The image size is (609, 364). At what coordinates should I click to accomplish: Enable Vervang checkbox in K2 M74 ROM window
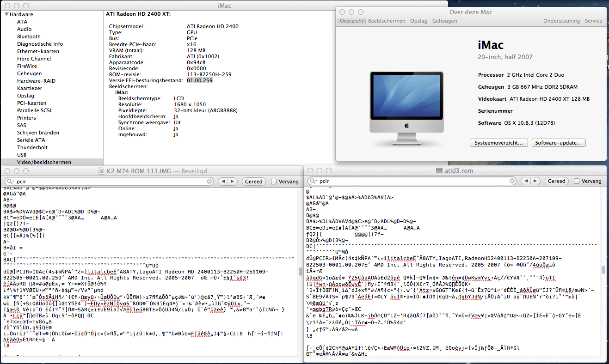pos(274,182)
